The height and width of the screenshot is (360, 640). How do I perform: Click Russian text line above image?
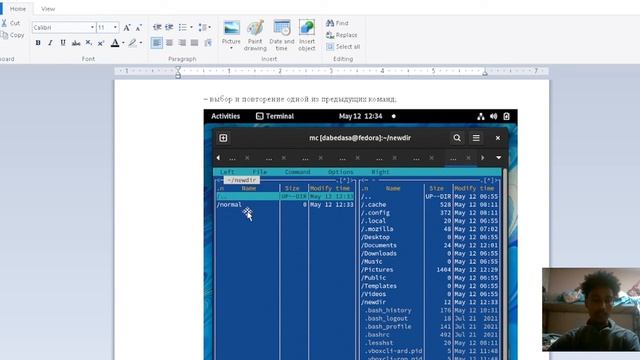pos(300,99)
